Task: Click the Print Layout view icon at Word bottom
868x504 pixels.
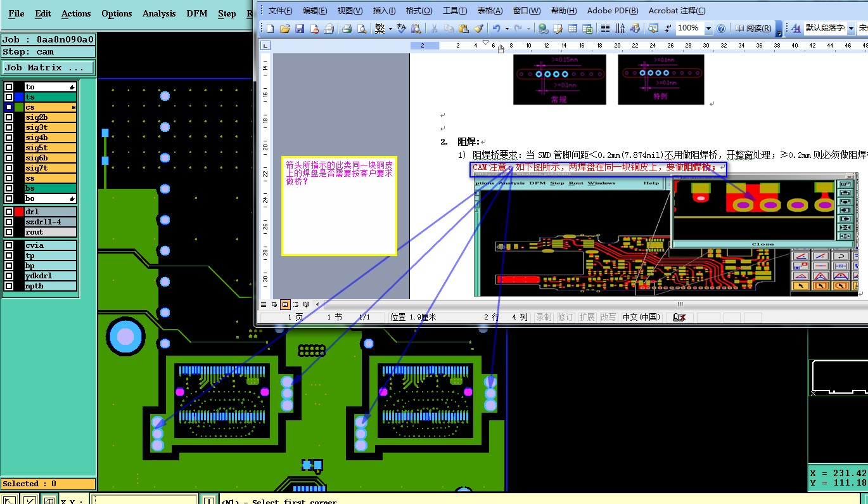Action: click(x=285, y=305)
